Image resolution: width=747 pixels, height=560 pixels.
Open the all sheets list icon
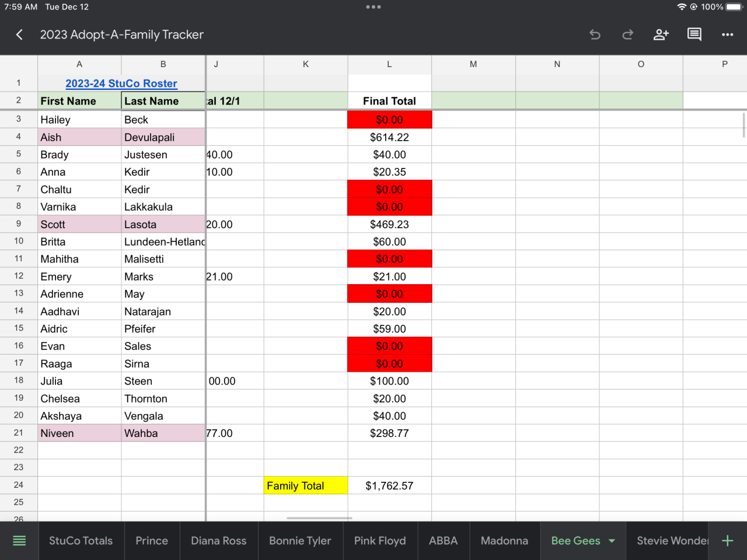point(19,541)
